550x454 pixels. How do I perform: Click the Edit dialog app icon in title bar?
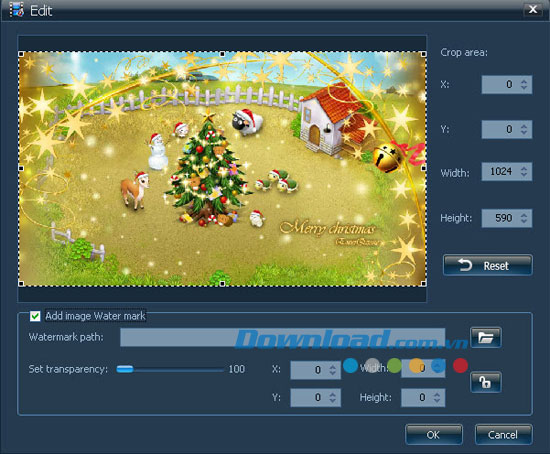[x=16, y=10]
